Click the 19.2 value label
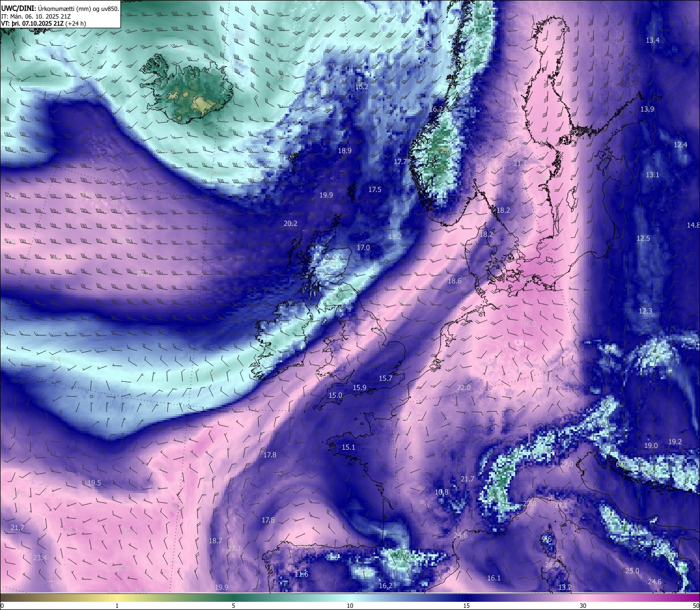Image resolution: width=700 pixels, height=610 pixels. (675, 442)
